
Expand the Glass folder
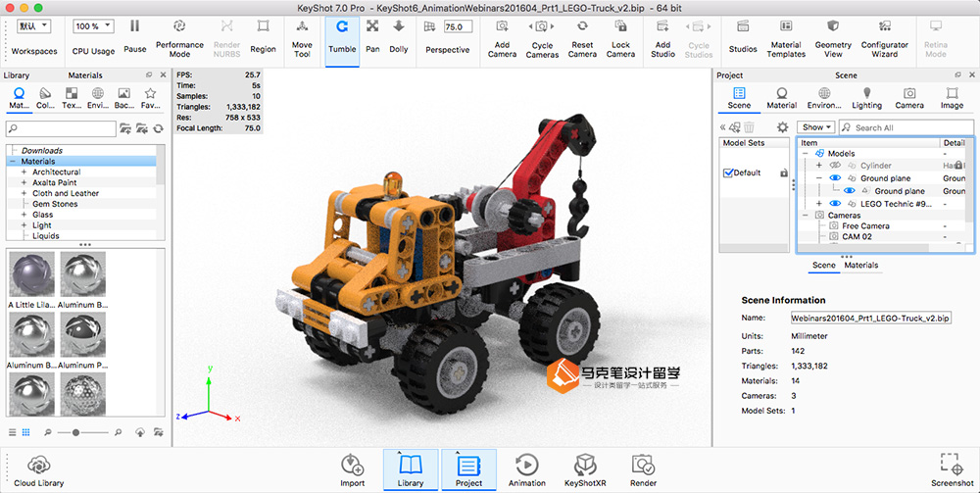point(24,215)
